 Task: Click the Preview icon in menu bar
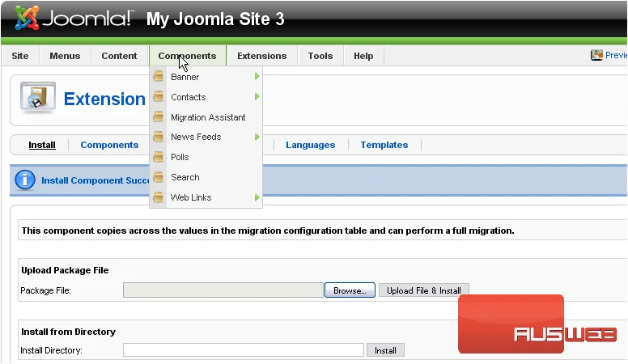596,55
